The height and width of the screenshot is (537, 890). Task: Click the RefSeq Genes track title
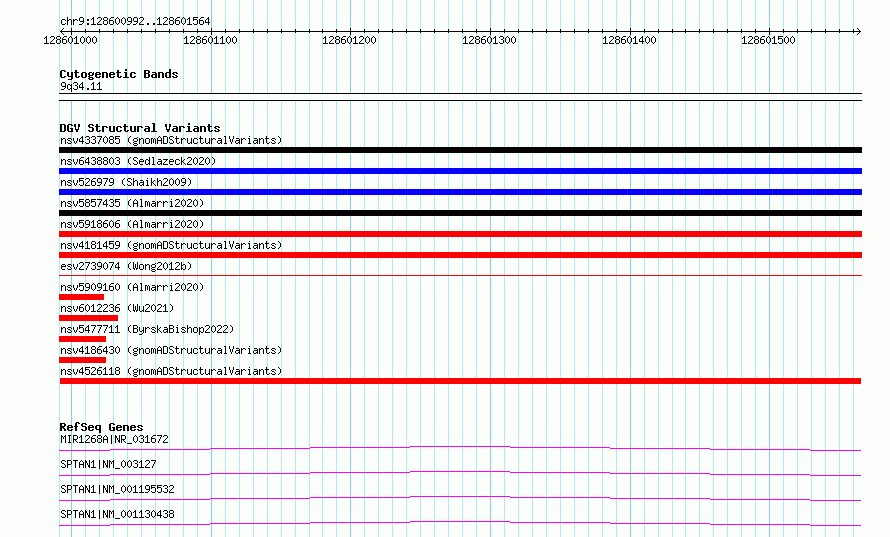[101, 427]
